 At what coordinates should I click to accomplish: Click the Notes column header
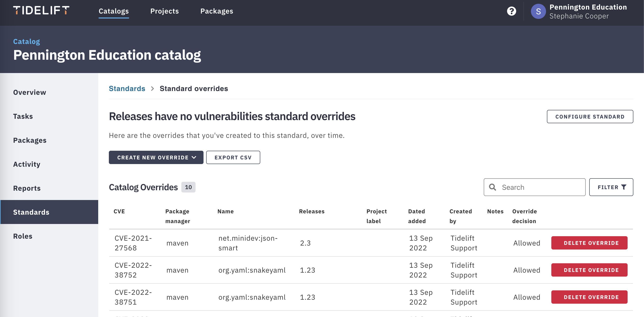(495, 211)
